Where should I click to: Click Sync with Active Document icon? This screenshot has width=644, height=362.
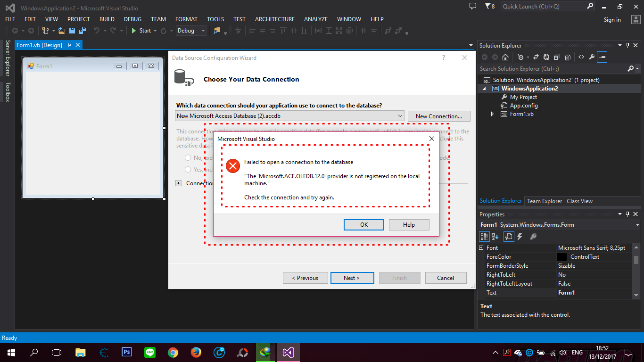click(536, 57)
